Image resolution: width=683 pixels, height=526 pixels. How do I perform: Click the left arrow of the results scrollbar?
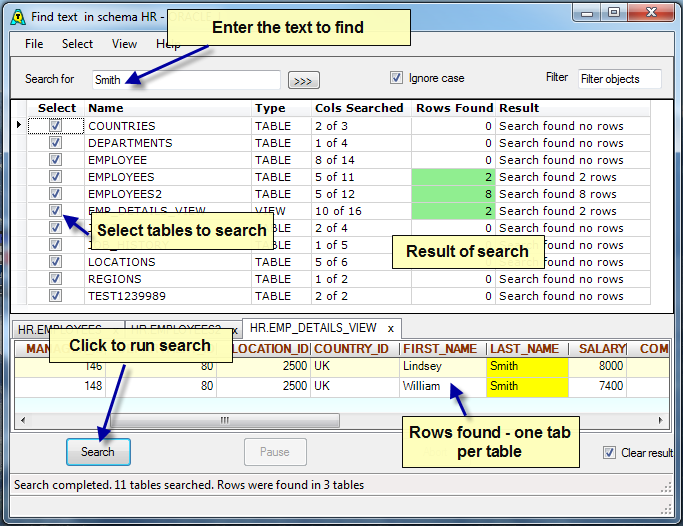coord(23,421)
